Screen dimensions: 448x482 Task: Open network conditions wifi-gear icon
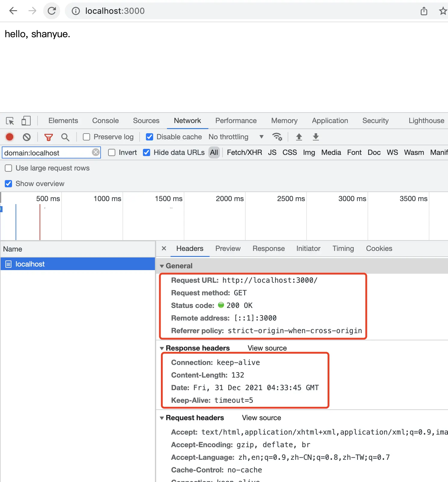tap(277, 137)
